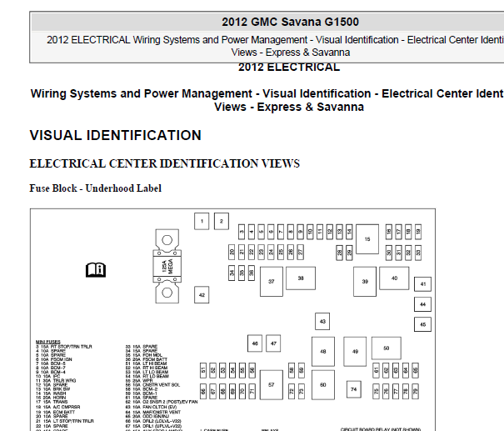Click the '10 10A IPC' fuse row
The width and height of the screenshot is (504, 431).
click(x=47, y=376)
